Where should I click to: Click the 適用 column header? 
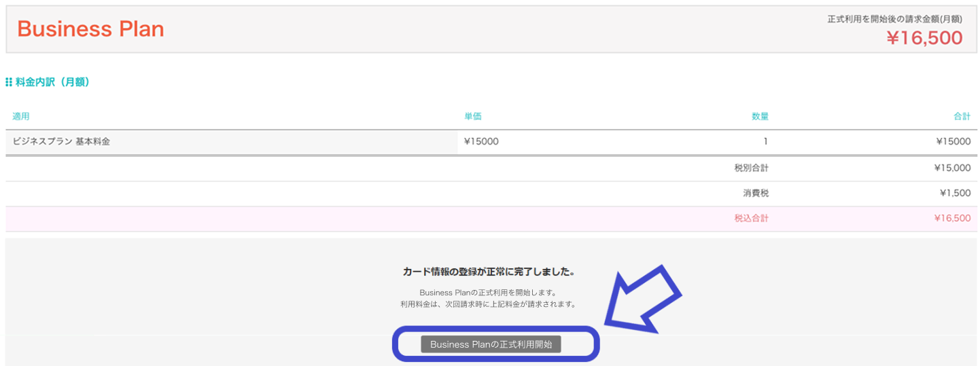pos(21,117)
